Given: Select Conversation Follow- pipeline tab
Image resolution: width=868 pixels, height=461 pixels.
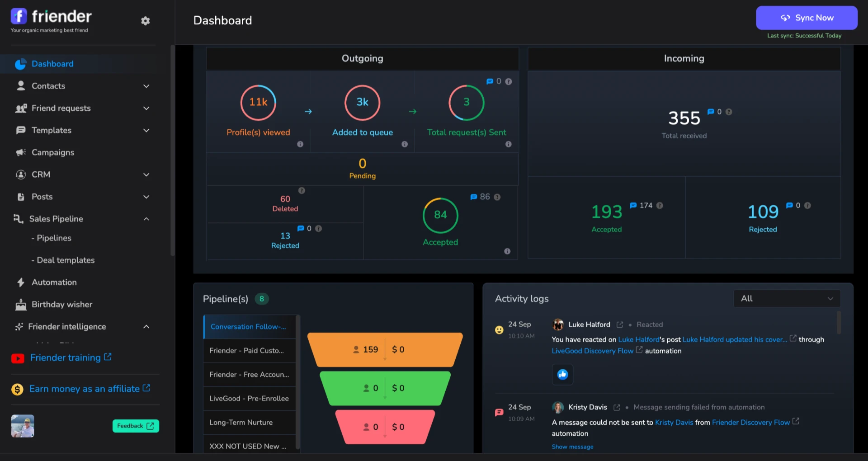Looking at the screenshot, I should pos(250,327).
